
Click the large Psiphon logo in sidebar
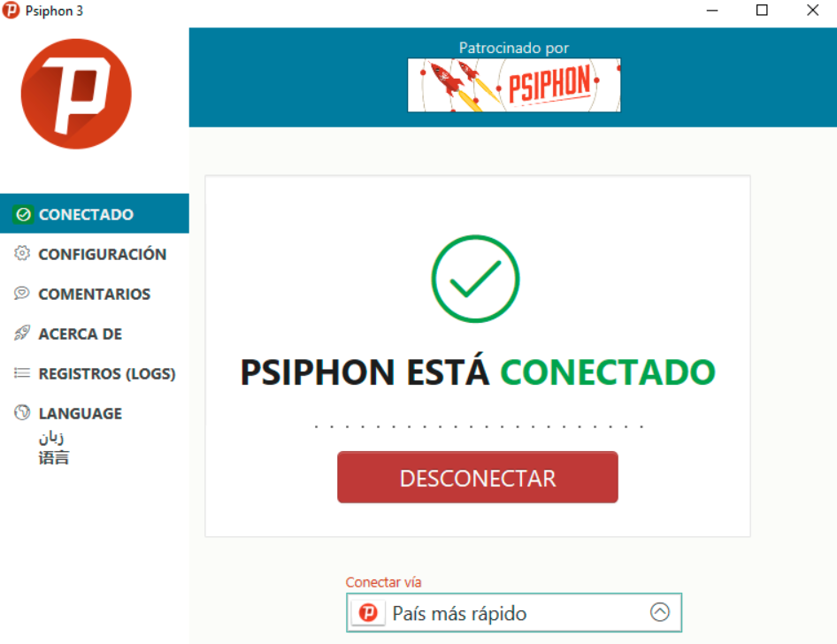76,94
